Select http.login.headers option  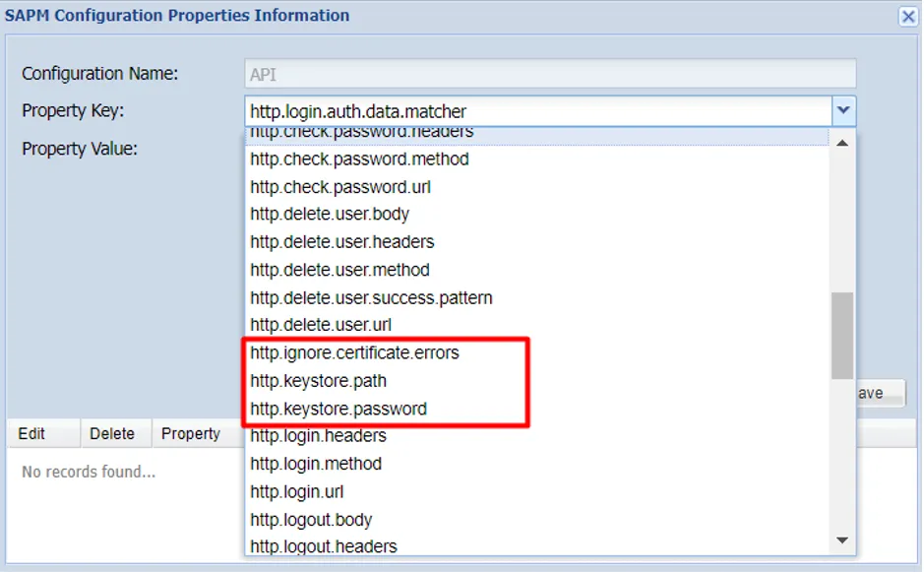pos(537,436)
